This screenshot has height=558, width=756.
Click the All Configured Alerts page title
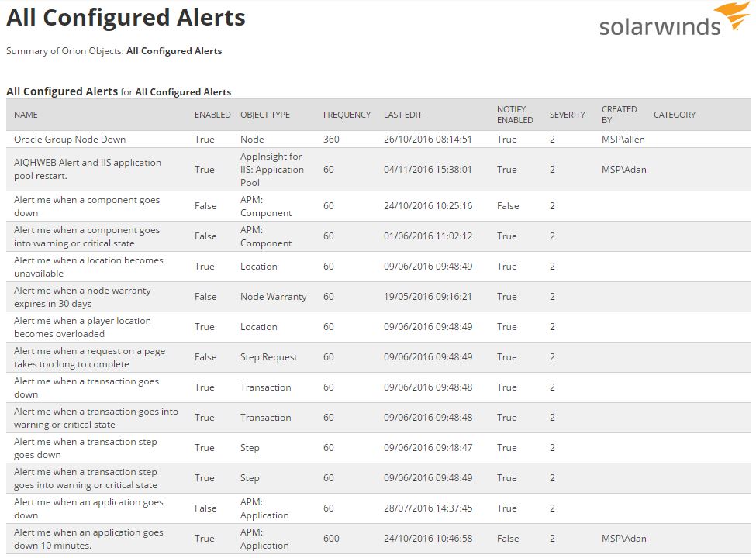126,18
